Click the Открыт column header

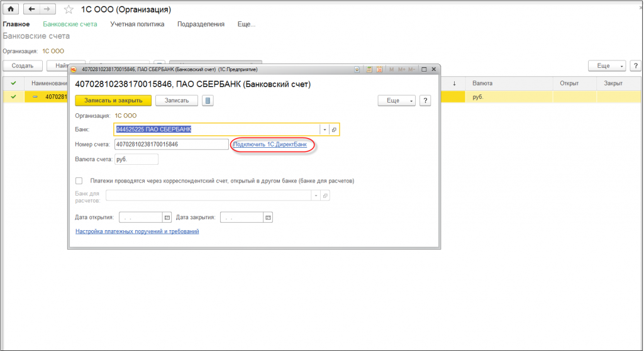click(x=575, y=84)
